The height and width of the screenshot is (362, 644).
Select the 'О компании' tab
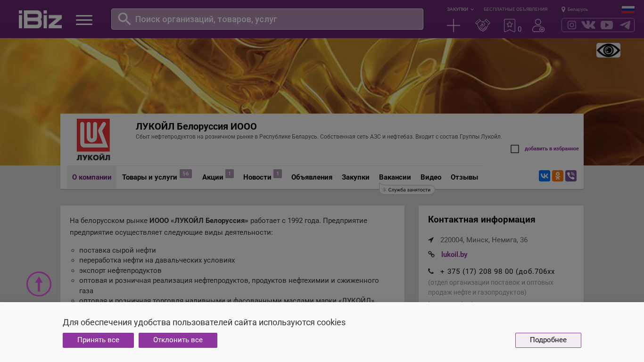[x=92, y=177]
